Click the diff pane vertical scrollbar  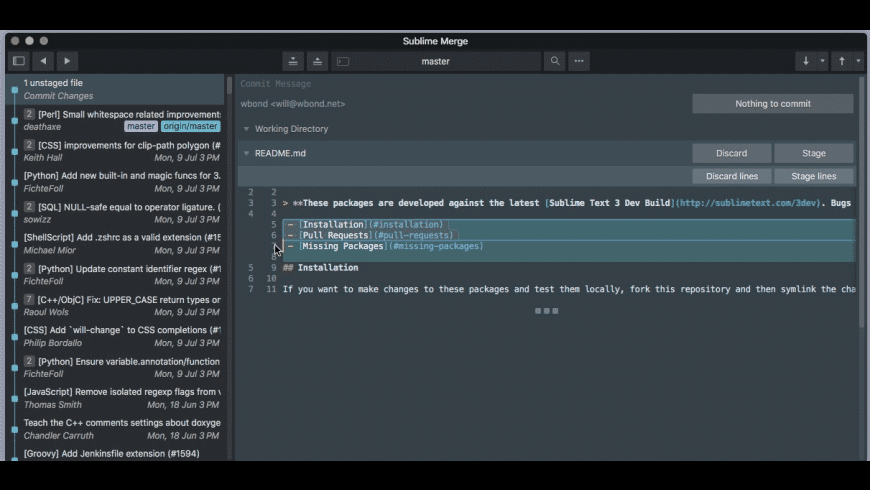coord(862,203)
